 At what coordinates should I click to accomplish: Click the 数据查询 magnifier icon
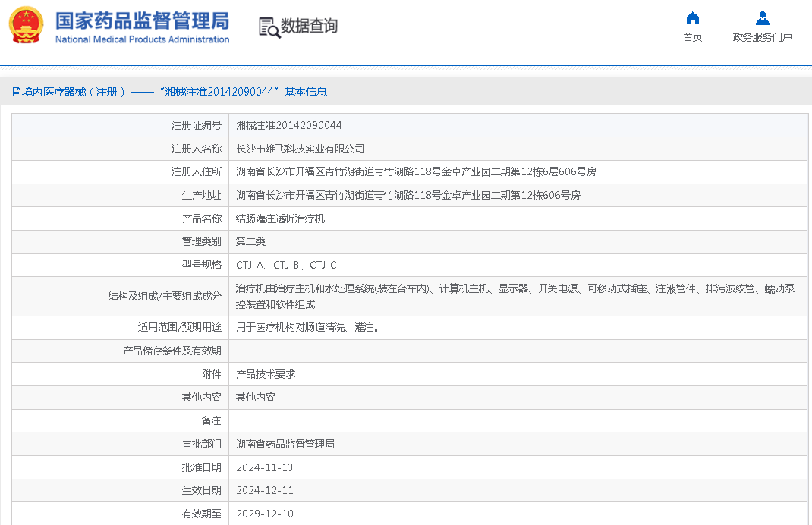tap(269, 27)
